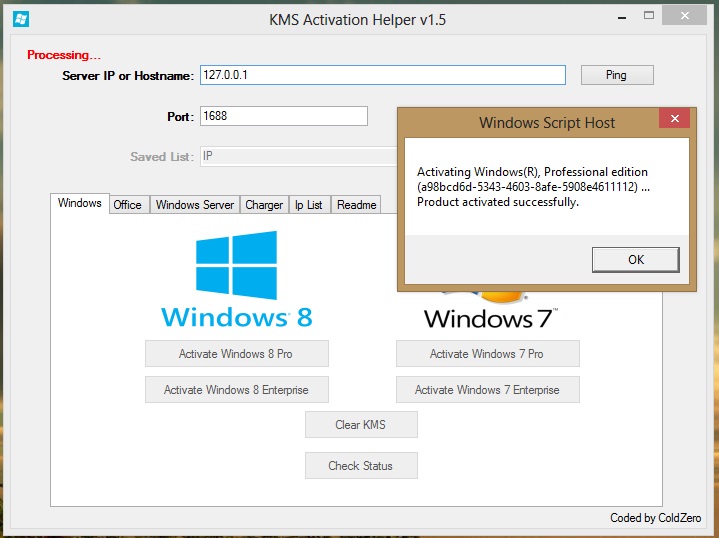Open the Office tab
Image resolution: width=719 pixels, height=538 pixels.
(127, 205)
